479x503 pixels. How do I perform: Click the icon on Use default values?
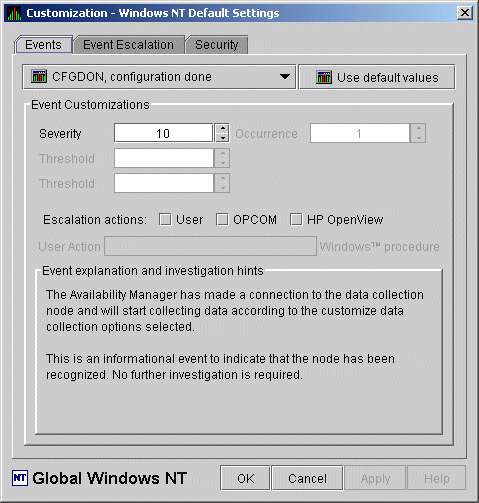324,77
